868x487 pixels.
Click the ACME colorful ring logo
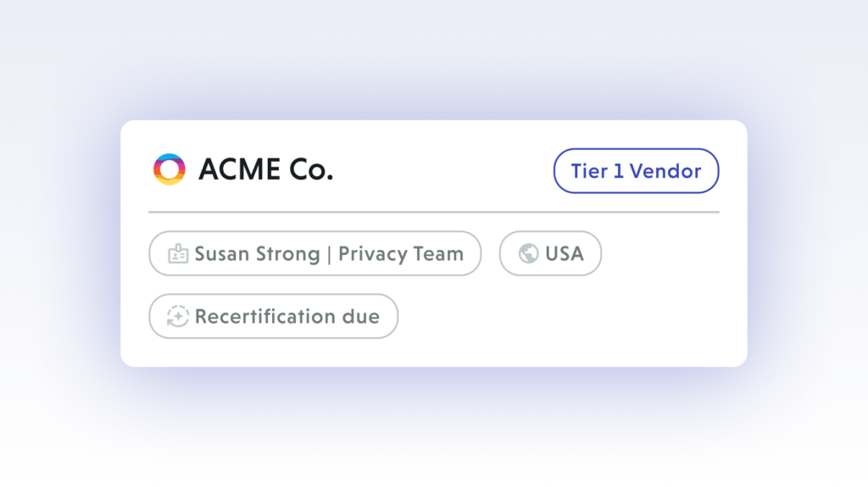[169, 169]
